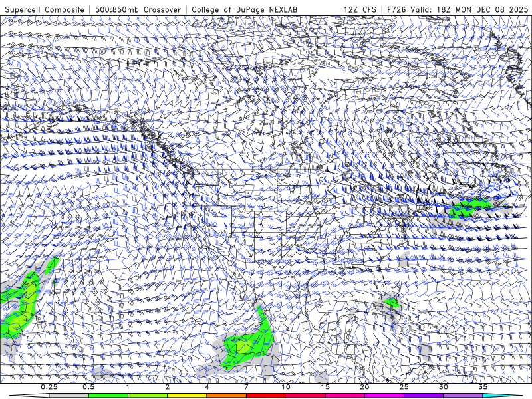The width and height of the screenshot is (532, 399).
Task: Click the 'College of DuPage NEXLAB' label
Action: point(244,9)
